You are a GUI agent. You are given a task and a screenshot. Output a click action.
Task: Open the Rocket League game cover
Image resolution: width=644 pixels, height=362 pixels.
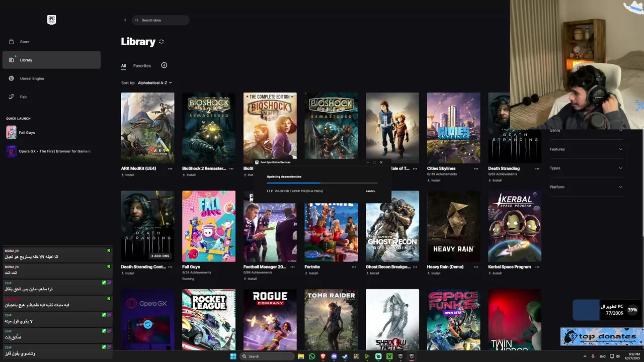[x=209, y=319]
